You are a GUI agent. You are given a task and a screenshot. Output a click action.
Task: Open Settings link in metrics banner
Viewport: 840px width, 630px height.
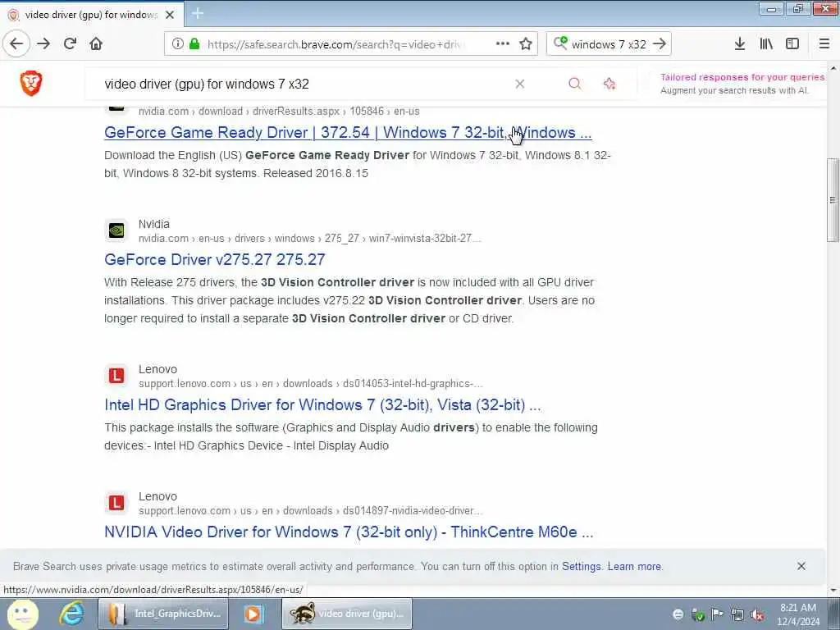click(x=582, y=566)
